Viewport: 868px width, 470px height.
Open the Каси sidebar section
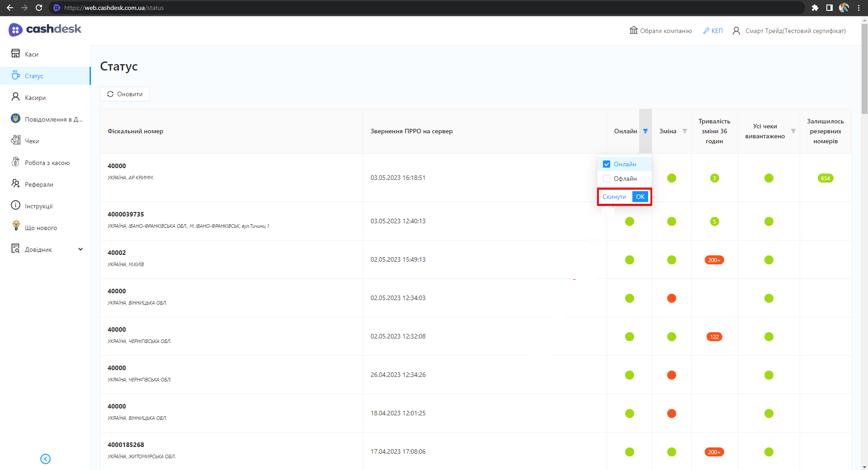pos(31,54)
